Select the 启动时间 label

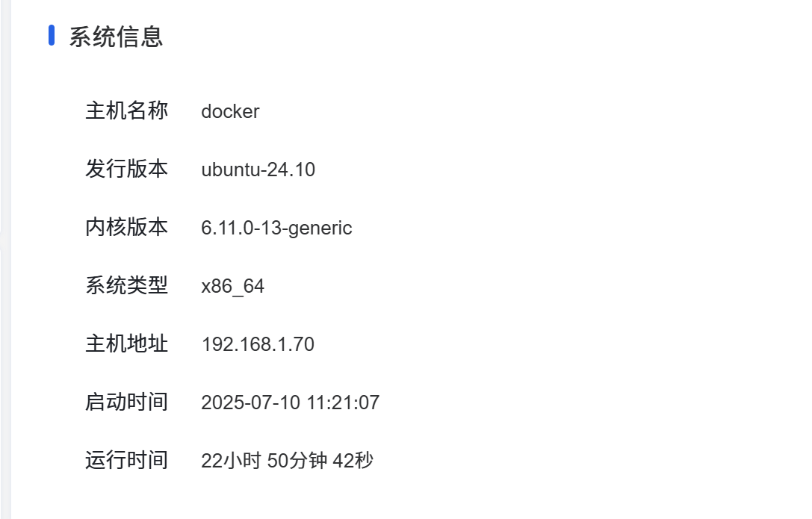click(127, 402)
